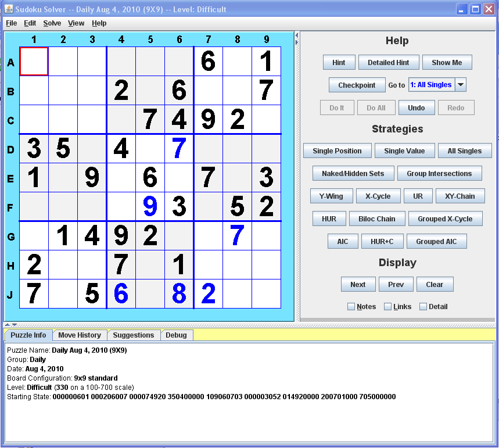Switch to the Puzzle Info tab
This screenshot has width=499, height=448.
coord(28,335)
